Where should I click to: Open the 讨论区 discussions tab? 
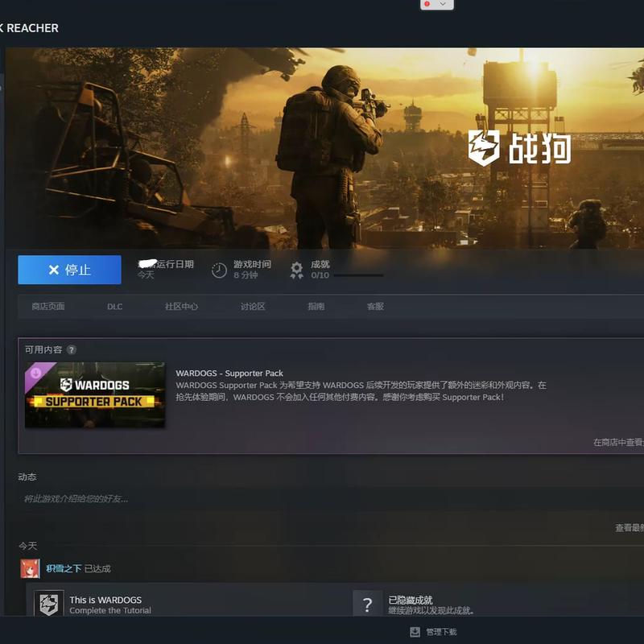tap(253, 307)
